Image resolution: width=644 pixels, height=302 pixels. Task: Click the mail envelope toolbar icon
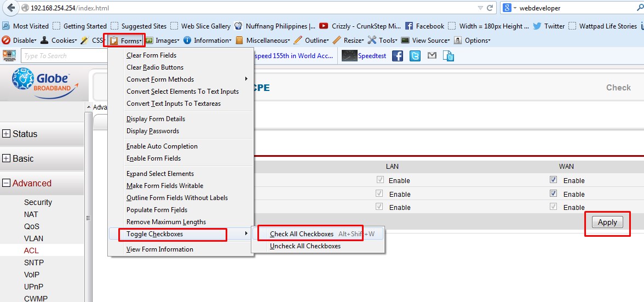coord(432,55)
